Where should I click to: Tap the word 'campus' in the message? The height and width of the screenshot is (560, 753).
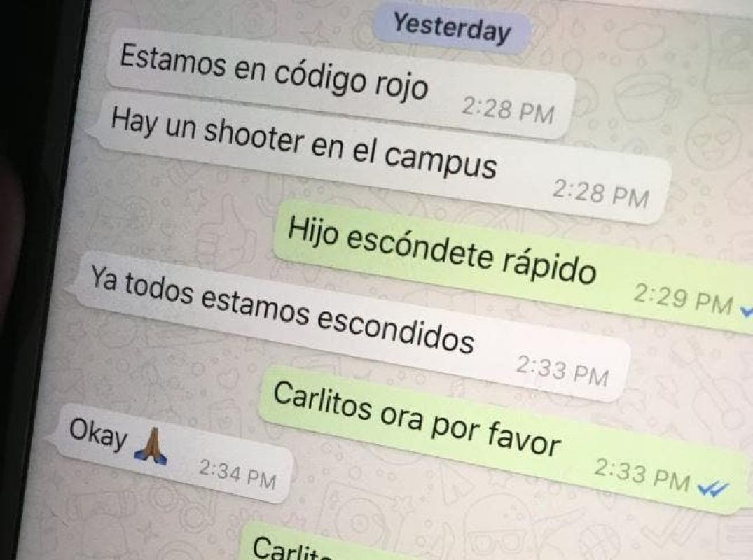click(441, 162)
